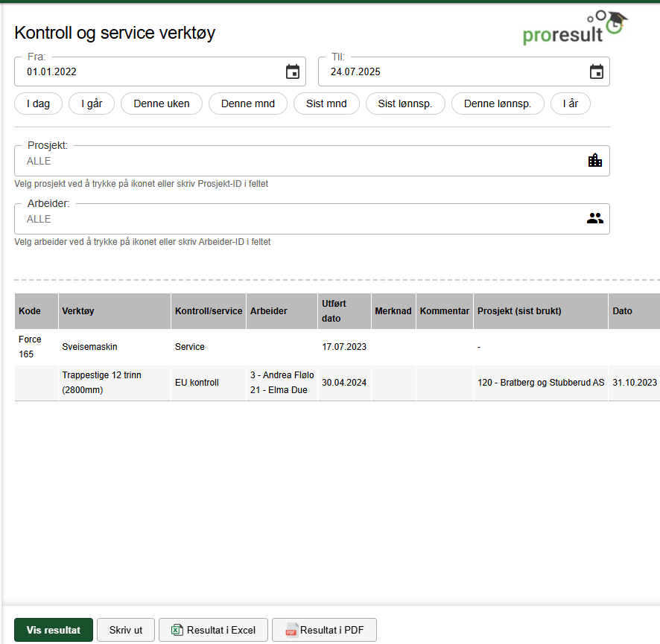Viewport: 660px width, 644px height.
Task: Click the Velg prosjekt hint text
Action: (x=141, y=184)
